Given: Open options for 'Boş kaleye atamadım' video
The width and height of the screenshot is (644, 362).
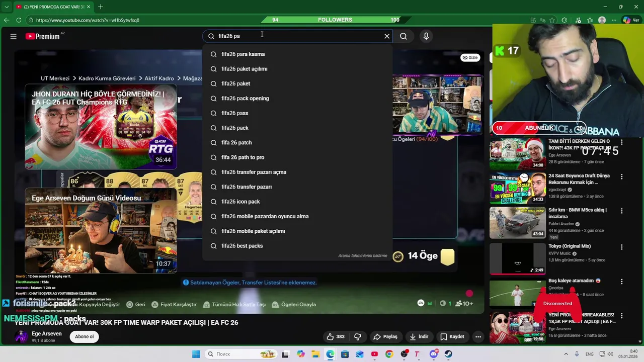Looking at the screenshot, I should 622,282.
